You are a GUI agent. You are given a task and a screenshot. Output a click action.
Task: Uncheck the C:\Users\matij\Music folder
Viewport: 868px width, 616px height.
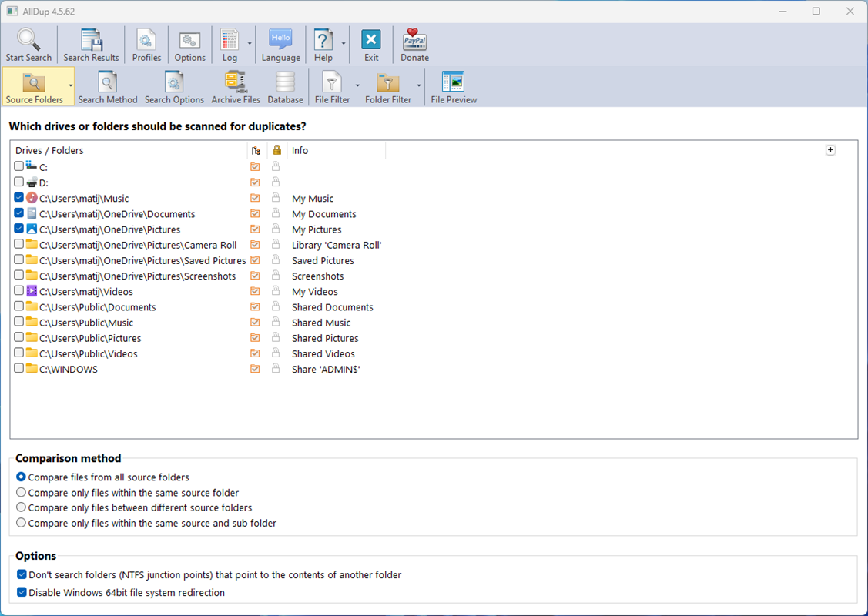(x=18, y=197)
